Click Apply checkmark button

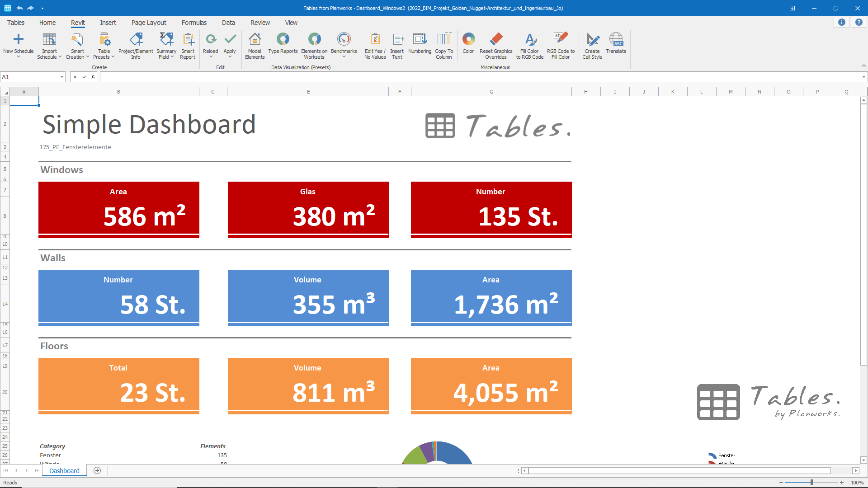point(230,39)
